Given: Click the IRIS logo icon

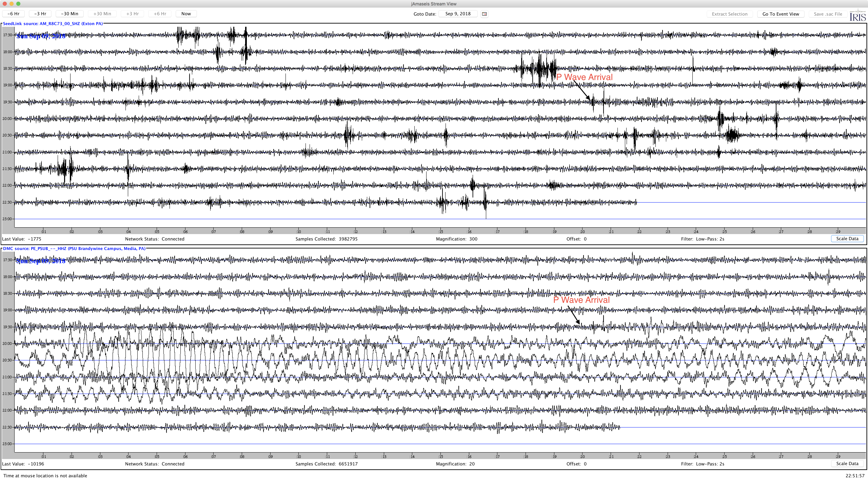Looking at the screenshot, I should coord(857,15).
